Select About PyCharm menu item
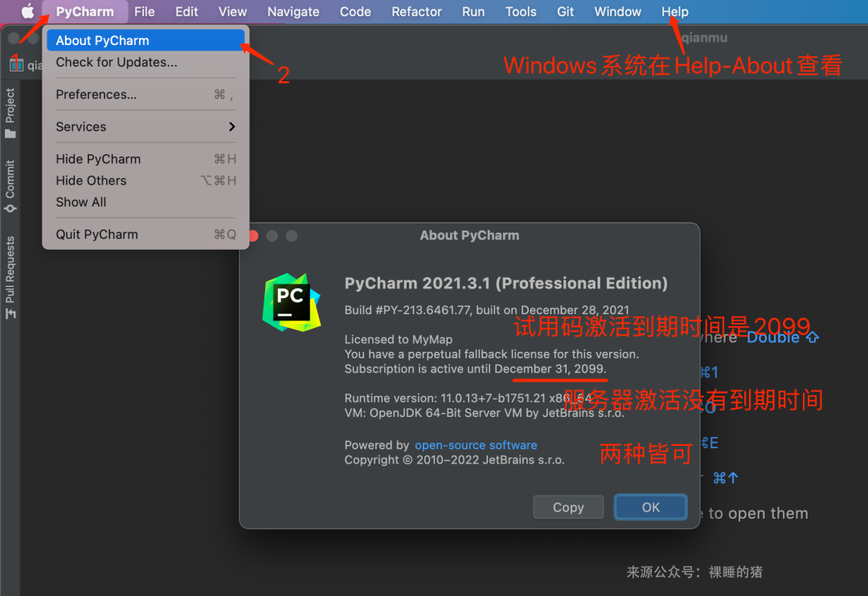The image size is (868, 596). [x=145, y=40]
